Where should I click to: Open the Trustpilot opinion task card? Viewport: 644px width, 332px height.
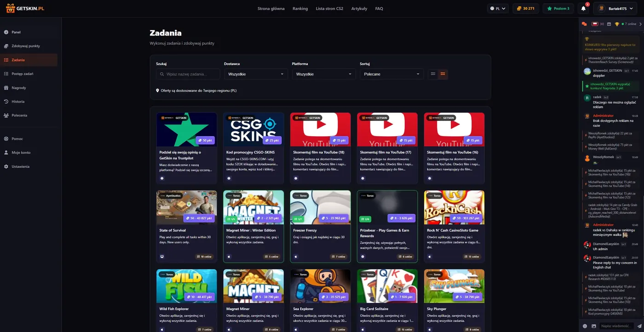click(187, 148)
